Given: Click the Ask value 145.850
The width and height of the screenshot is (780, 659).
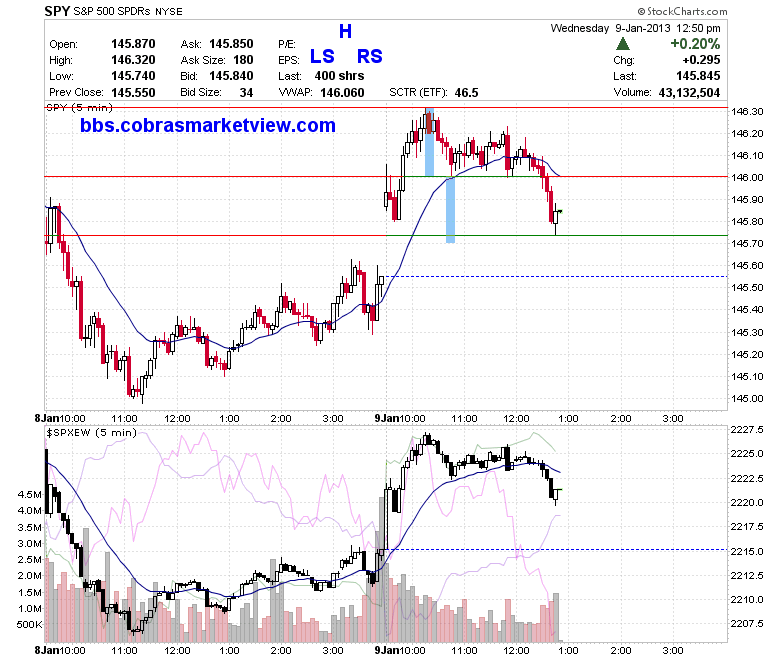Looking at the screenshot, I should (x=231, y=44).
